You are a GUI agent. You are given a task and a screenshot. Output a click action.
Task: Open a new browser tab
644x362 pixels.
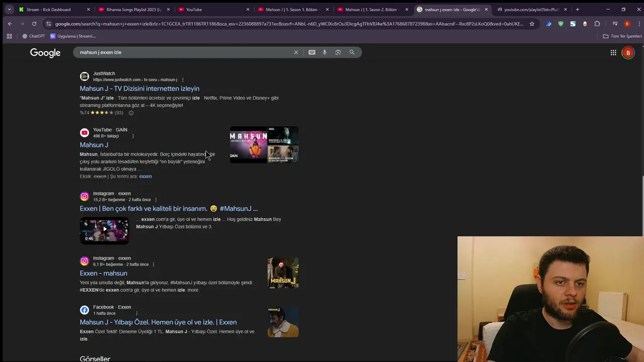[x=577, y=10]
